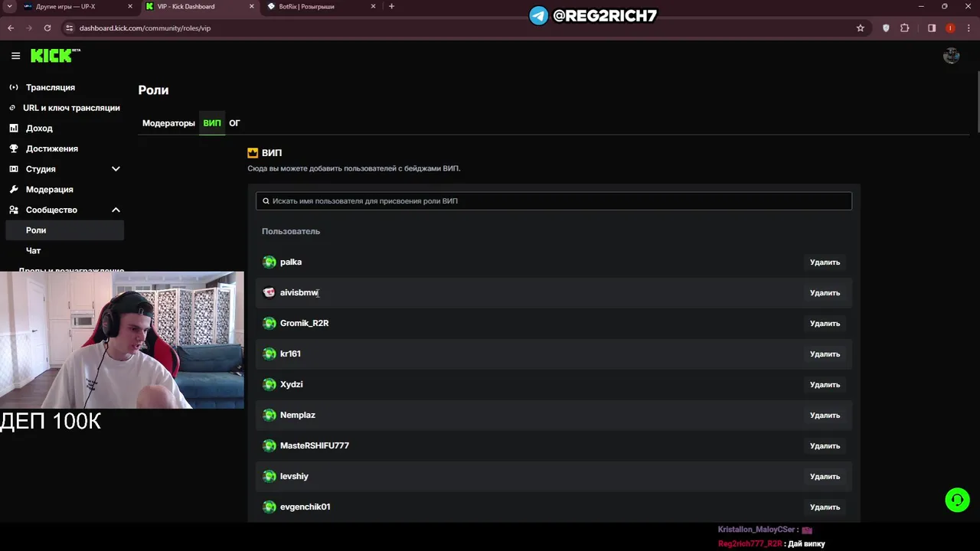Remove MasteRSHIFU777 from VIP
Screen dimensions: 980x551
pos(825,446)
